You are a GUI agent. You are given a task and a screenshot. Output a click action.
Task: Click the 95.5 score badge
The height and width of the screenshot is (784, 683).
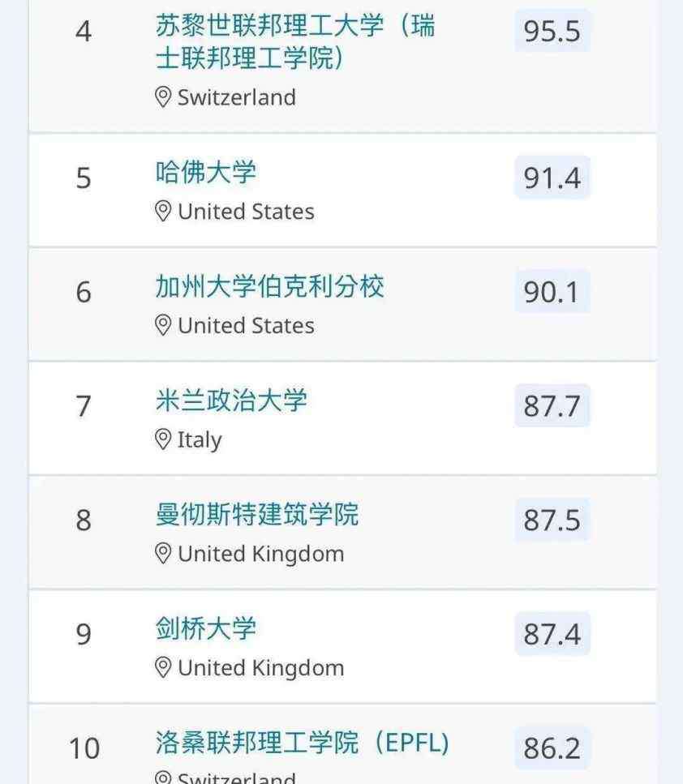pyautogui.click(x=552, y=31)
